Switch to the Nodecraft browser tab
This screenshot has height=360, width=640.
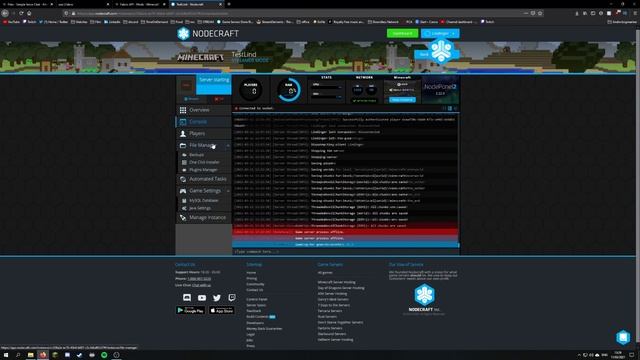(196, 4)
